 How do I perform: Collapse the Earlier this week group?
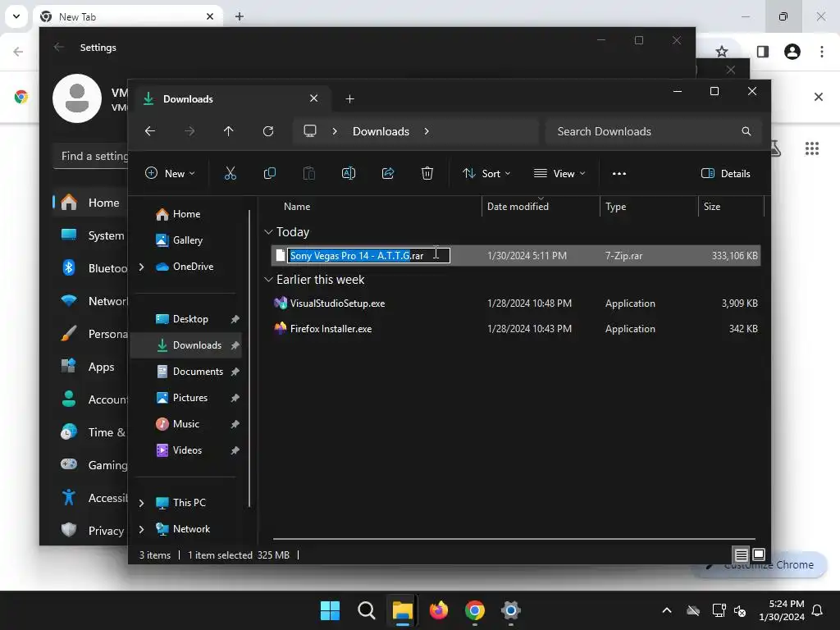point(268,279)
